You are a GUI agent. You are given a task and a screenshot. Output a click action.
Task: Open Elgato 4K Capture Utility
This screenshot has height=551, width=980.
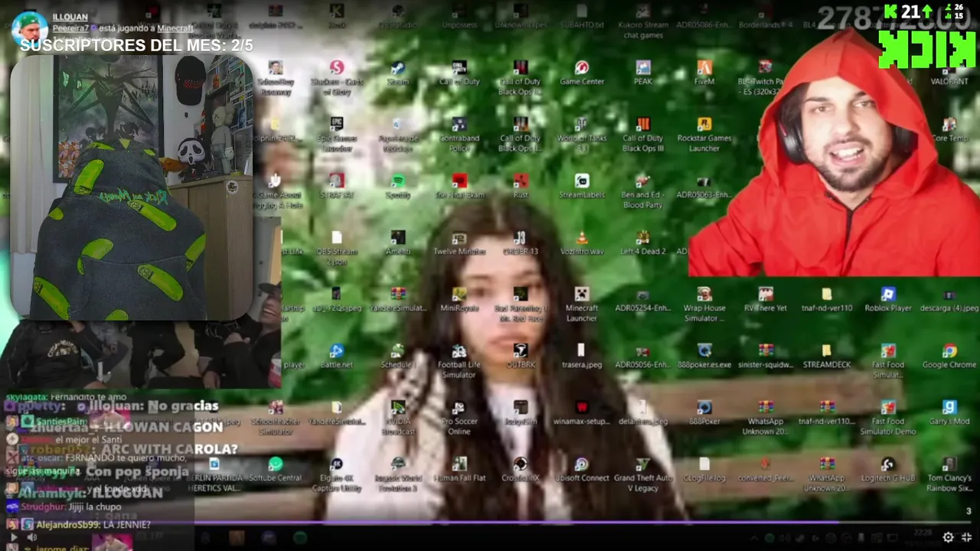337,474
